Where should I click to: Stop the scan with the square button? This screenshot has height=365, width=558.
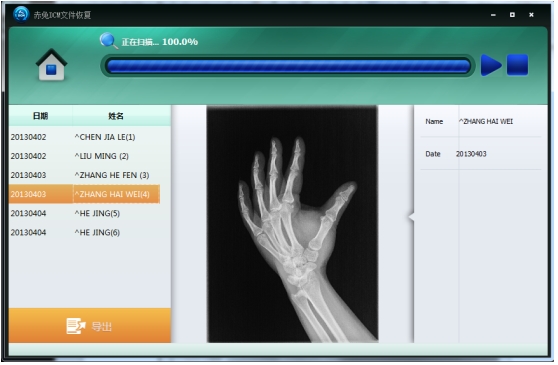pos(517,65)
